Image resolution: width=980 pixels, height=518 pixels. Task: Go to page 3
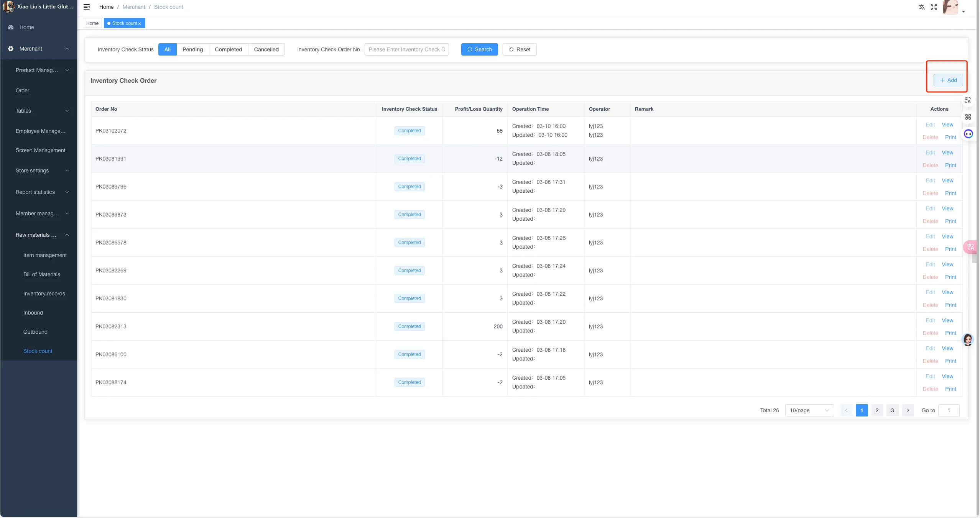coord(892,410)
